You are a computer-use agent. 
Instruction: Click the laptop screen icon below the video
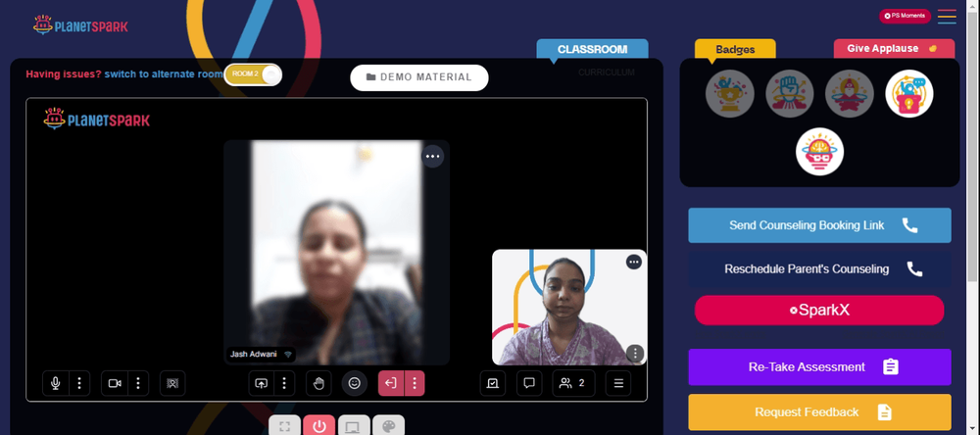click(x=354, y=425)
